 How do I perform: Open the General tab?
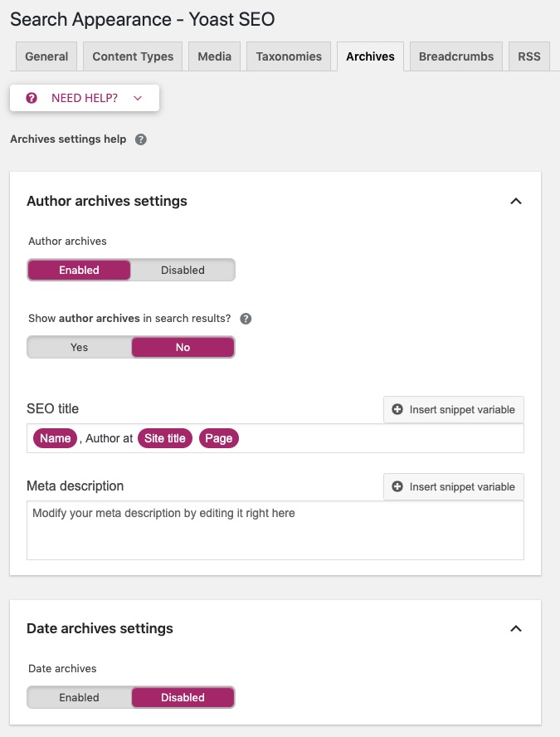[x=46, y=56]
